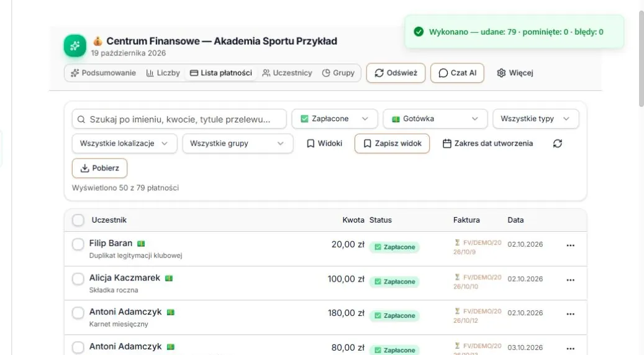This screenshot has height=355, width=644.
Task: Click Zapłacone status badge in Filip Baran row
Action: [394, 247]
